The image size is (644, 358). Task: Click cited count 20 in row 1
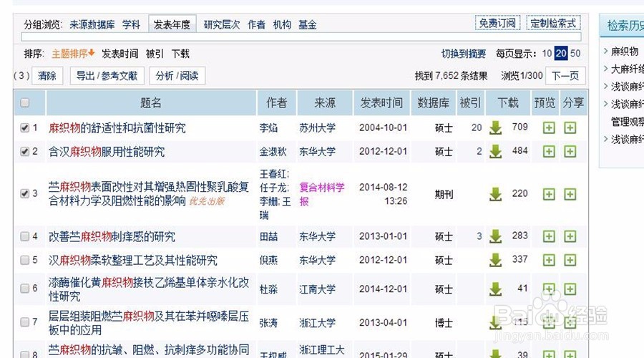click(477, 128)
